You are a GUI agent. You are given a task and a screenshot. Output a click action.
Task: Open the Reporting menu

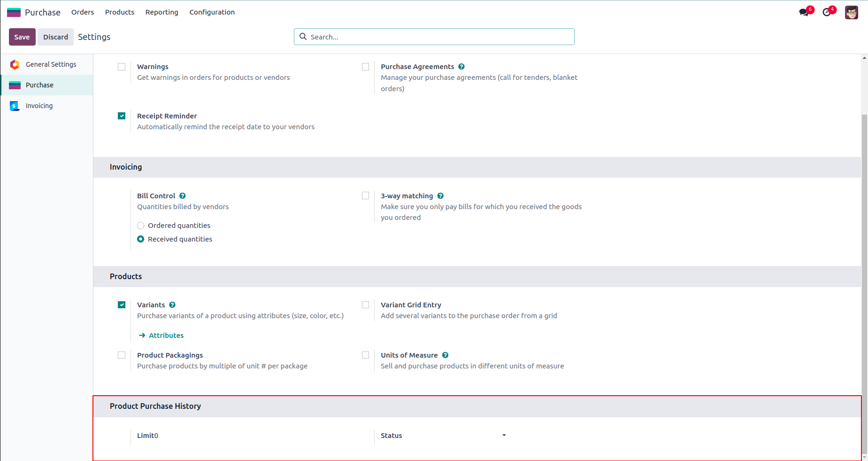point(162,12)
